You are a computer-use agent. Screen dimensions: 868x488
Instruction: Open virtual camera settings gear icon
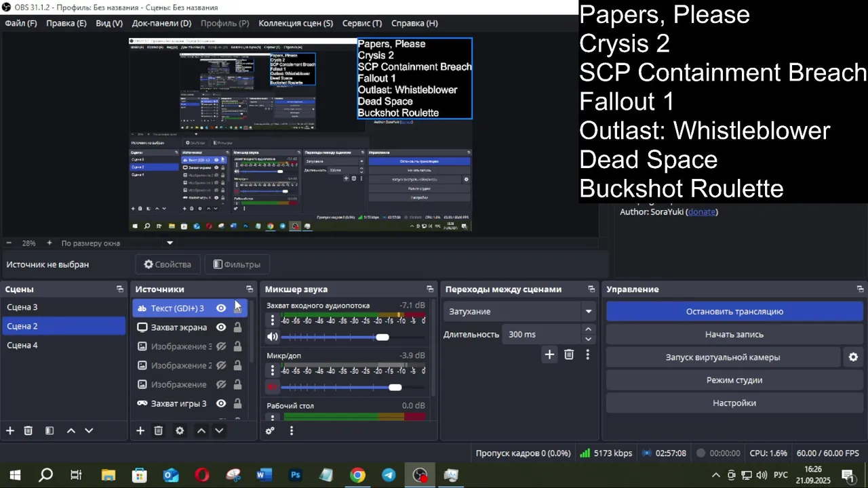[x=853, y=357]
